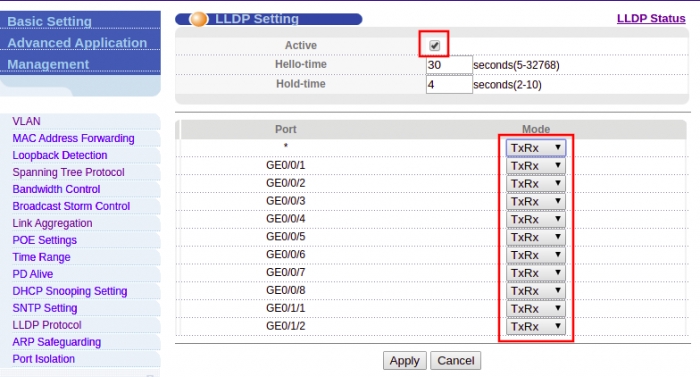Open Mode dropdown for GE0/0/1
Viewport: 700px width, 377px height.
point(536,166)
